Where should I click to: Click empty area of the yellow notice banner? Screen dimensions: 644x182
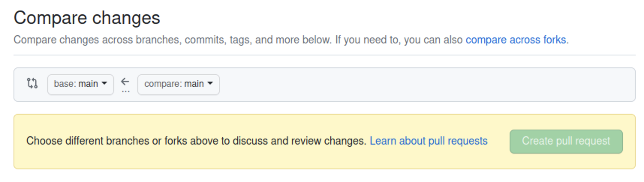coord(263,159)
